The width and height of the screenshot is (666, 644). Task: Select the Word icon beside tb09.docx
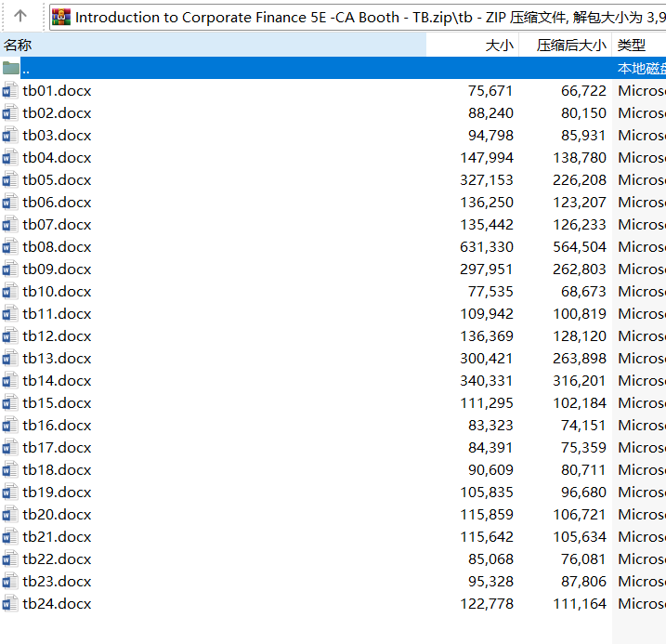10,269
